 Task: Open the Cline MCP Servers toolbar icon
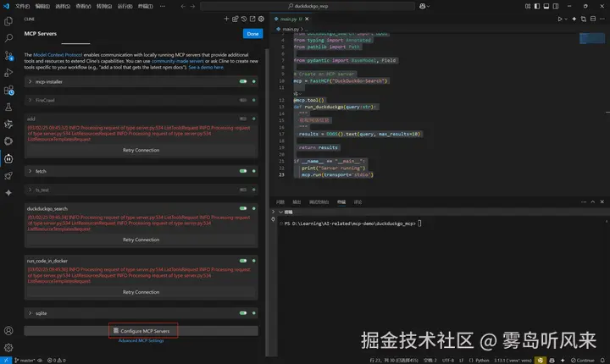(x=235, y=19)
